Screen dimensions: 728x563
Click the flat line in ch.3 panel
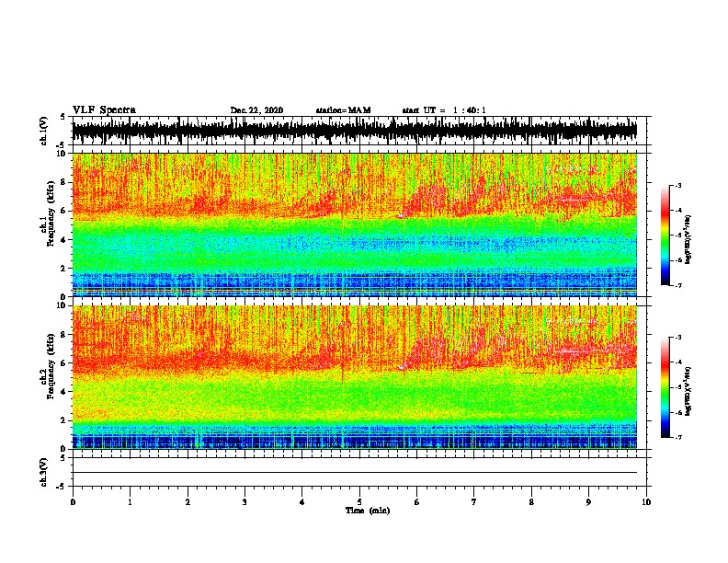tap(355, 473)
